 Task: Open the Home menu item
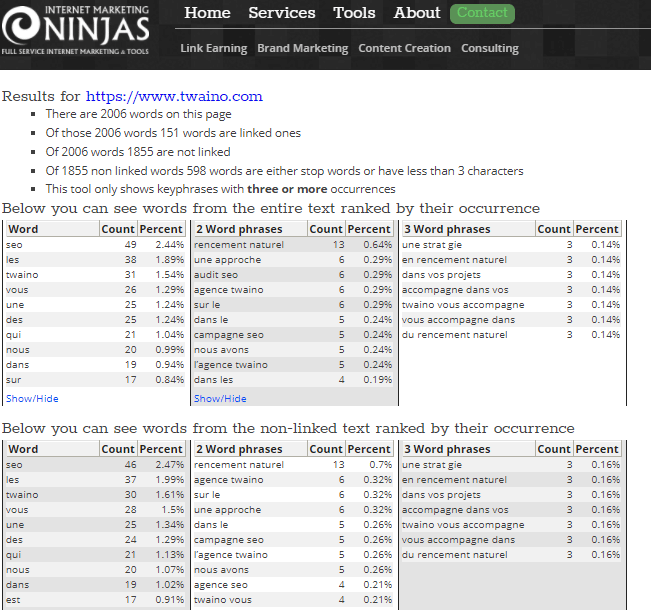click(x=207, y=13)
